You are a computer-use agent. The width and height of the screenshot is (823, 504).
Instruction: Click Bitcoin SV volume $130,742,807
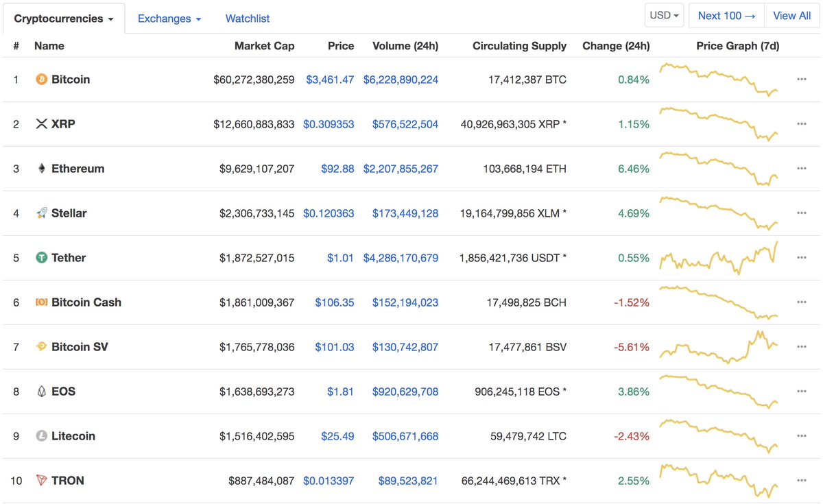pyautogui.click(x=405, y=347)
